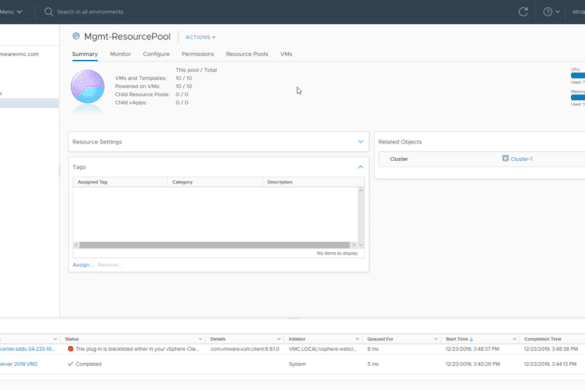Click into the search all environments field
Screen dimensions: 585x390
pyautogui.click(x=90, y=12)
